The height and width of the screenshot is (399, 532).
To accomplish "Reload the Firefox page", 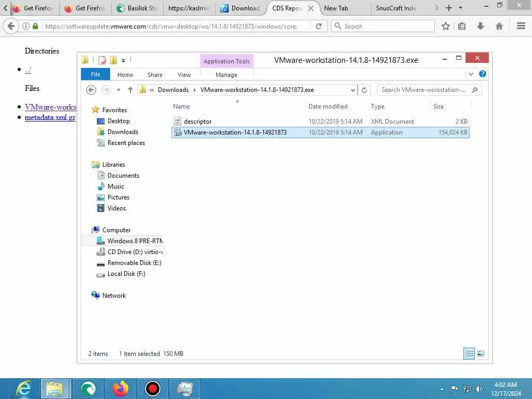I will click(x=318, y=26).
